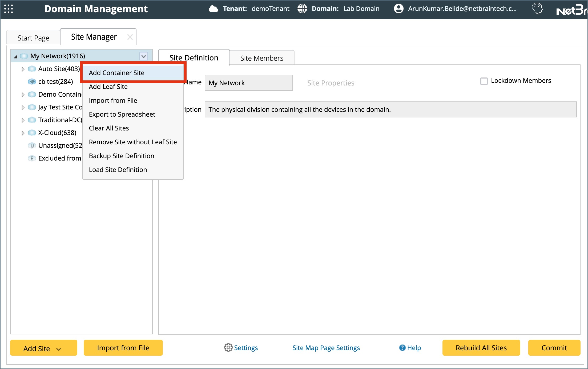
Task: Open the user account avatar icon
Action: [398, 9]
